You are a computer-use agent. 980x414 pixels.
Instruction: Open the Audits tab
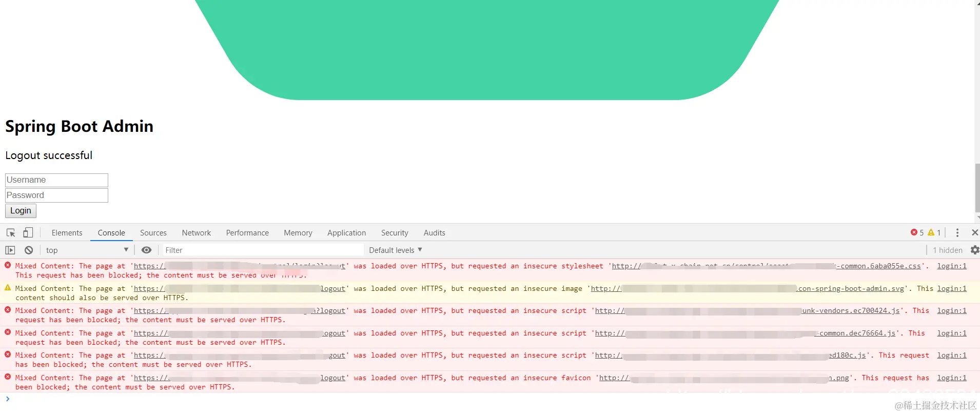(x=434, y=232)
